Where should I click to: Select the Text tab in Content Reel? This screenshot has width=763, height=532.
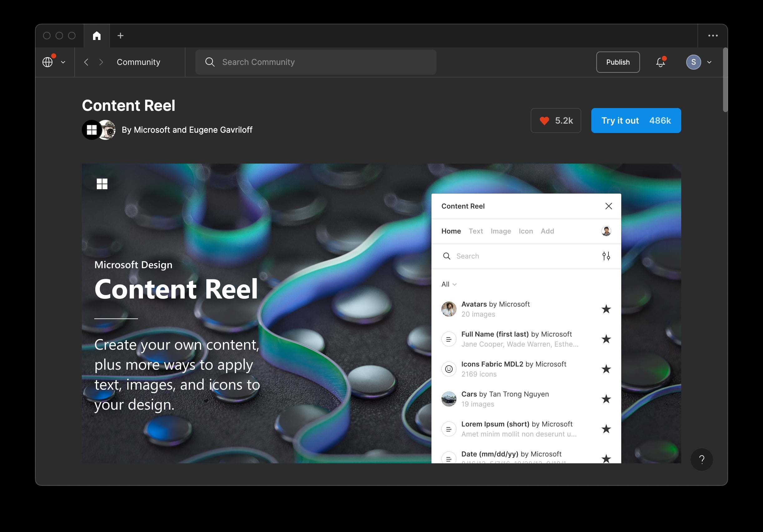[x=475, y=231]
